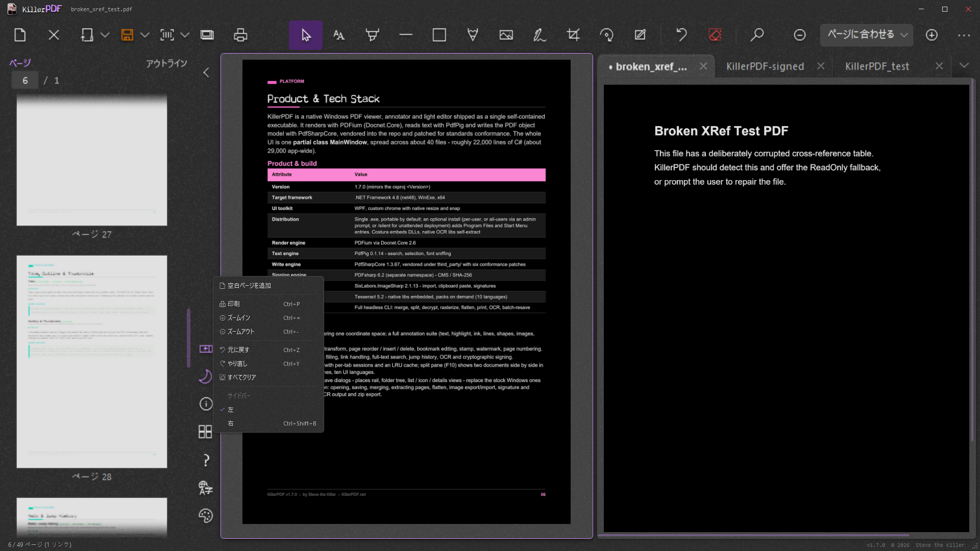The height and width of the screenshot is (551, 980).
Task: Choose 元に戻す from context menu
Action: tap(268, 350)
